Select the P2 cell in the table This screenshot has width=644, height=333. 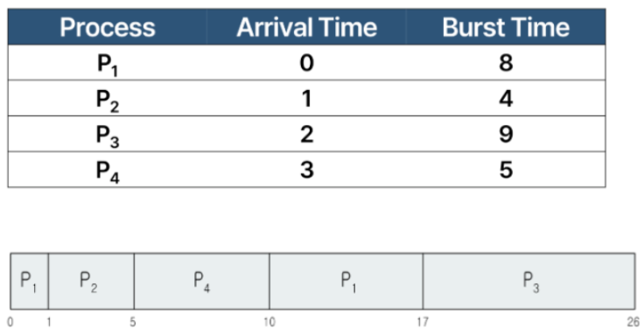(108, 99)
